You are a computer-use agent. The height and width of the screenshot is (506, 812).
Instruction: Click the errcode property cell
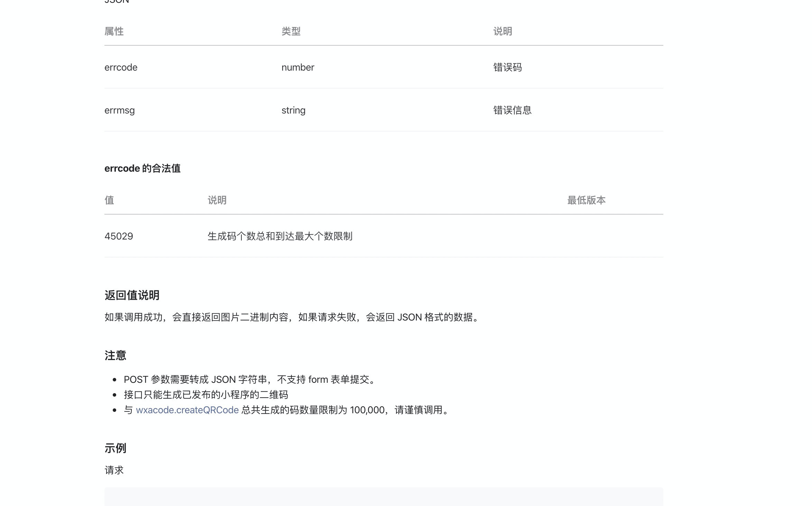(x=121, y=67)
